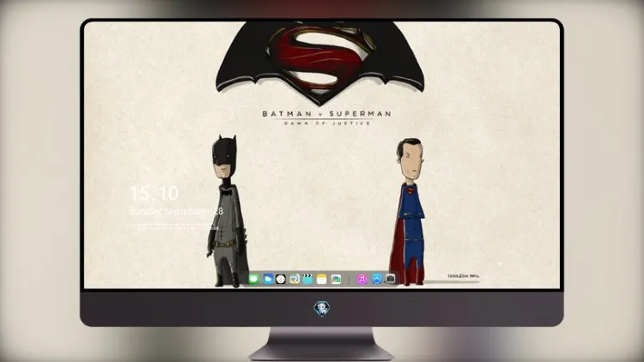Open the Camera app in dock
The width and height of the screenshot is (644, 362).
[x=391, y=279]
